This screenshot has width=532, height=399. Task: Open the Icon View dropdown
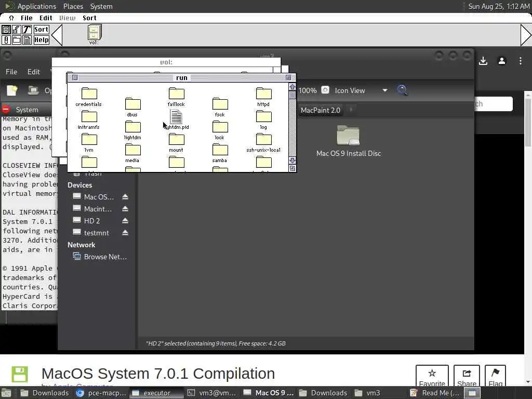(x=361, y=90)
